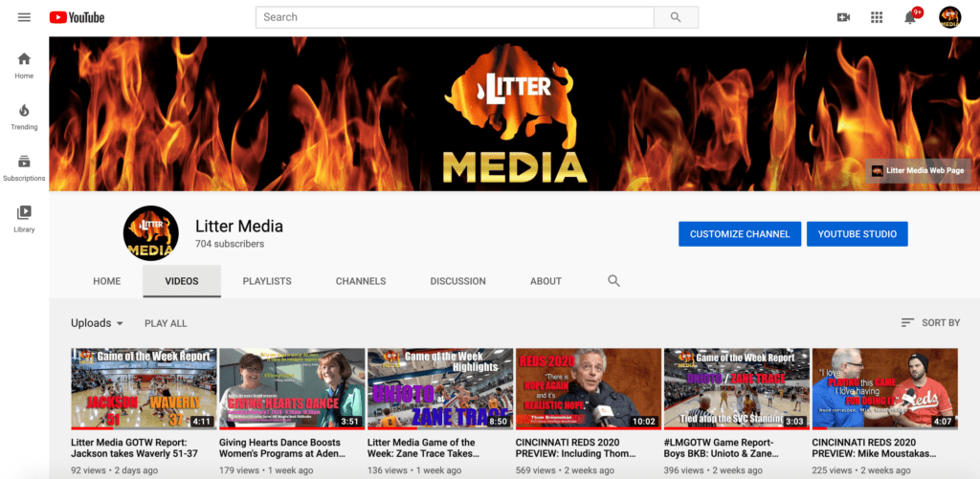Viewport: 980px width, 479px height.
Task: Open YouTube Studio button
Action: [857, 234]
